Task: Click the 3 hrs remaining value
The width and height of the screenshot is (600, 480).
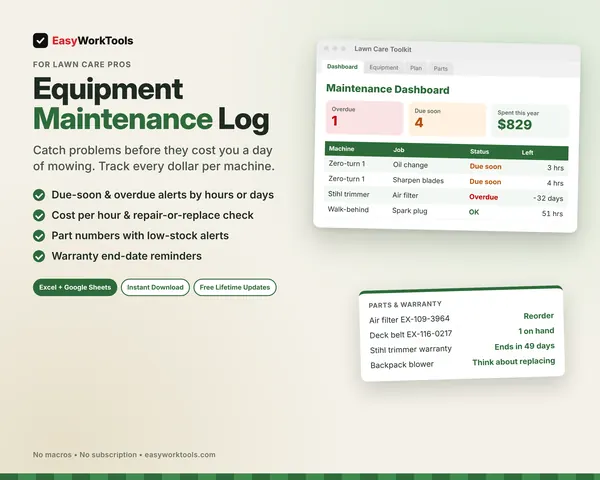Action: [x=556, y=168]
